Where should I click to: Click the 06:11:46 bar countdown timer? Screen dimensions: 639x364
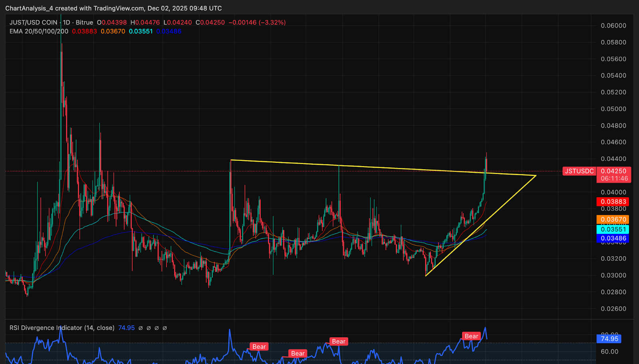(613, 178)
